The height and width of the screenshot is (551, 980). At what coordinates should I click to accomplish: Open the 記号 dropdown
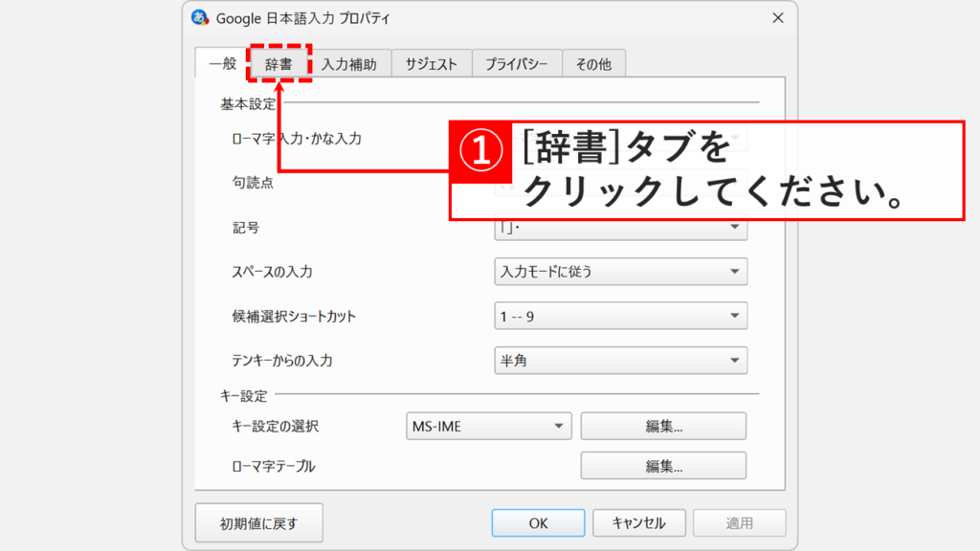coord(620,230)
